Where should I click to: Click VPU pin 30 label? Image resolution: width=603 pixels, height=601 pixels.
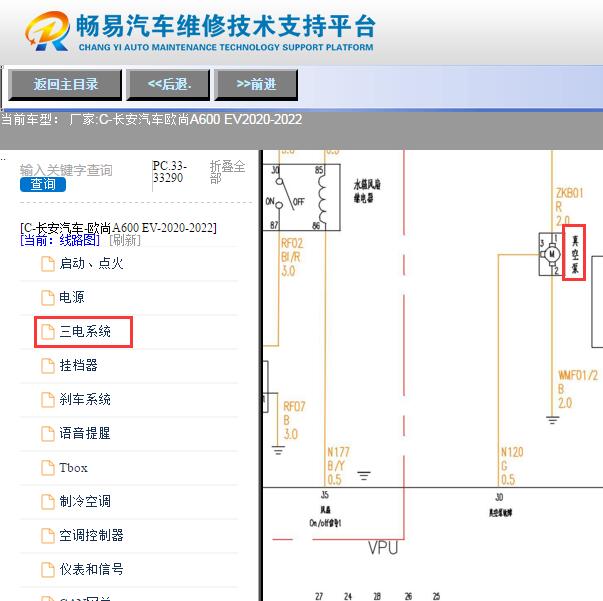[x=499, y=497]
